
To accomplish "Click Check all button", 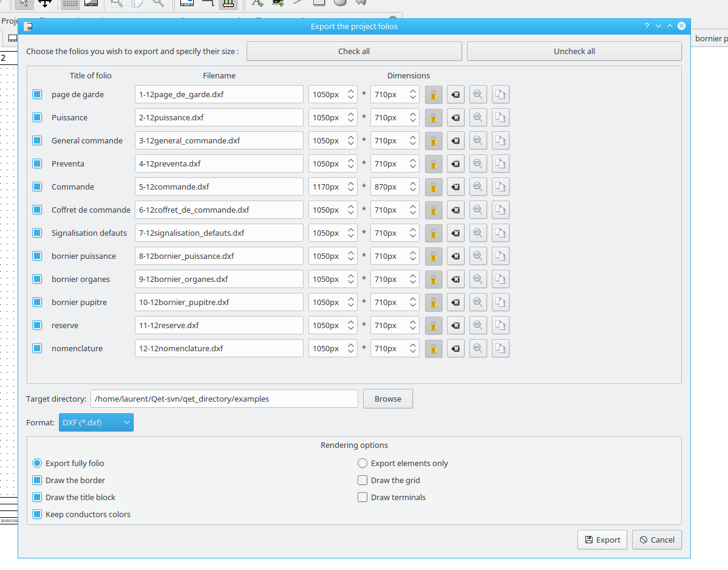I will tap(354, 51).
